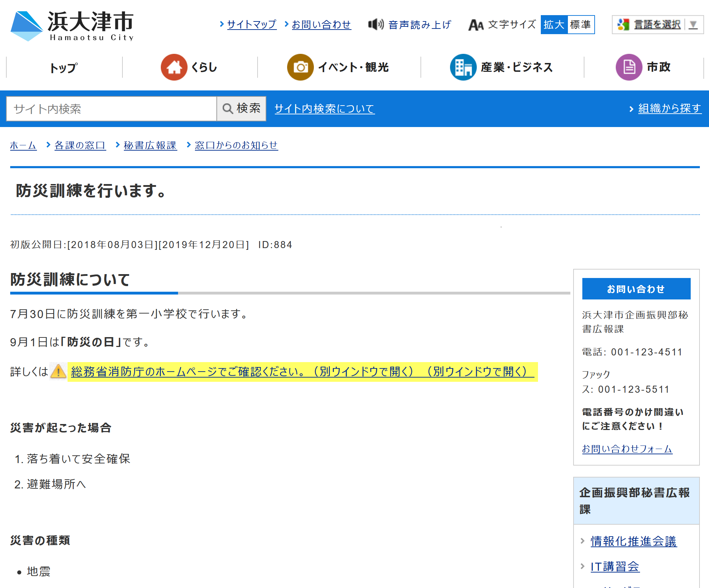Click the 災害が起こった場合 heading

click(61, 428)
